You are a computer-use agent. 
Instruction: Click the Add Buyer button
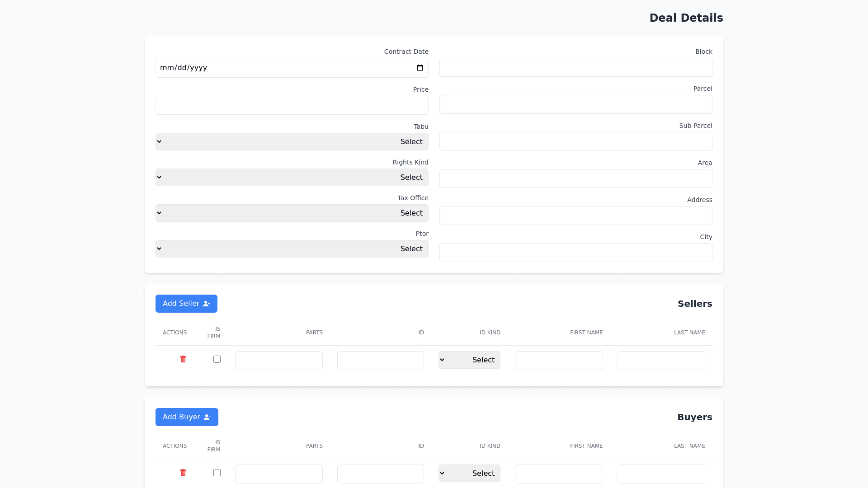click(187, 417)
